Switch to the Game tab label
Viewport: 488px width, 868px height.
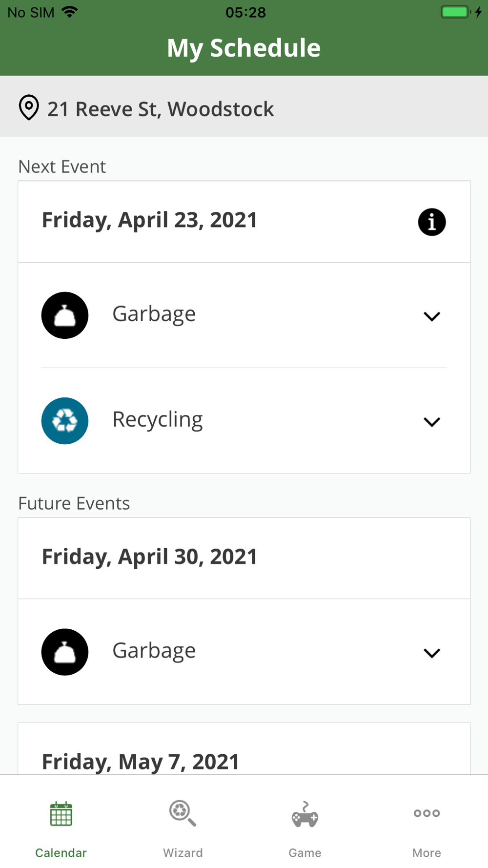pos(305,853)
